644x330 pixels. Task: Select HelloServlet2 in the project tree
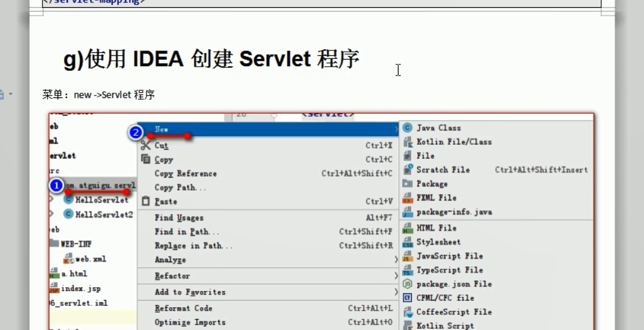[104, 215]
